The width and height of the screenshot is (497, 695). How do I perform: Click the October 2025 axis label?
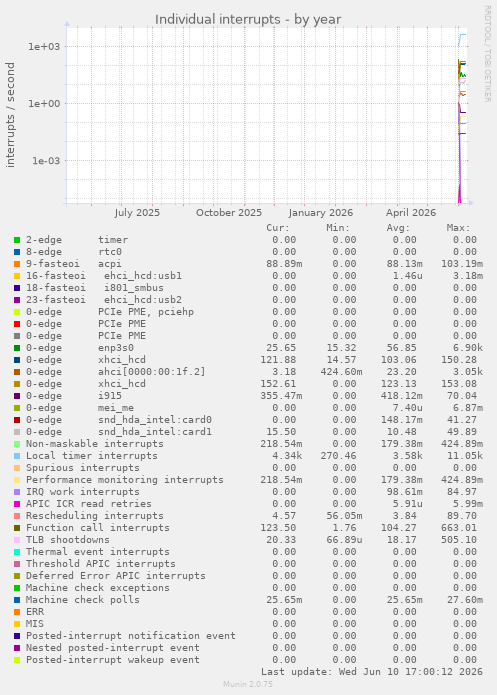pos(229,213)
